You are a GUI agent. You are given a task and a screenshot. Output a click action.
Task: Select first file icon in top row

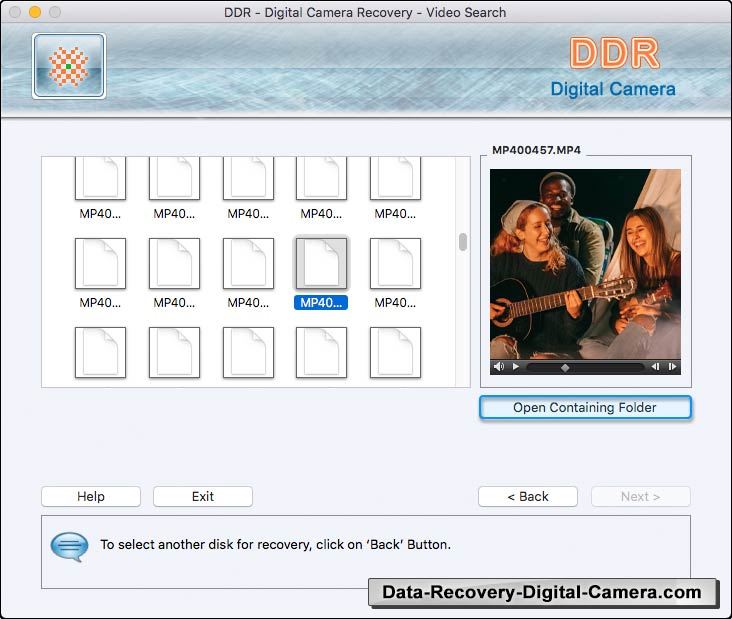100,178
